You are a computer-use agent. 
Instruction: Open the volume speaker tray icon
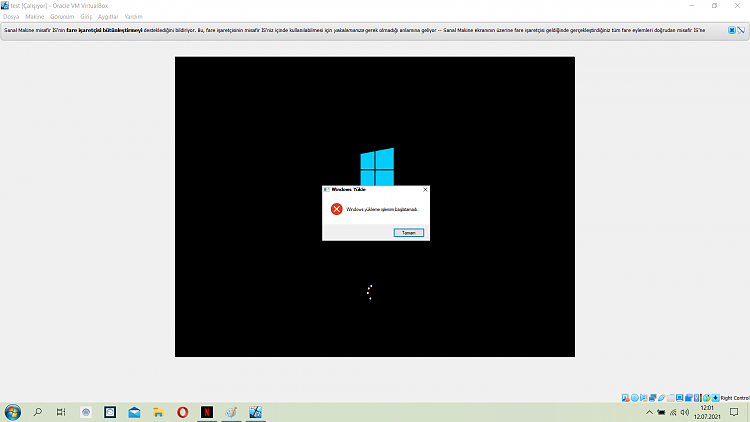point(685,412)
